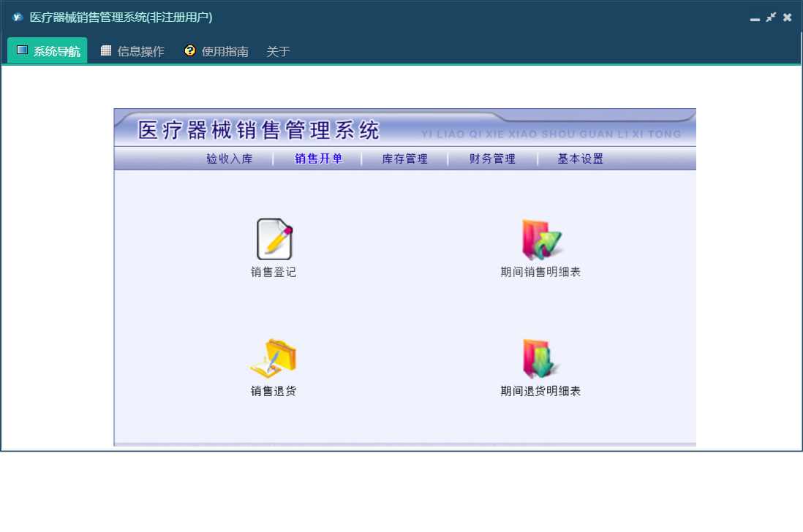This screenshot has height=532, width=803.
Task: Select the 基本设置 navigation item
Action: pos(580,159)
